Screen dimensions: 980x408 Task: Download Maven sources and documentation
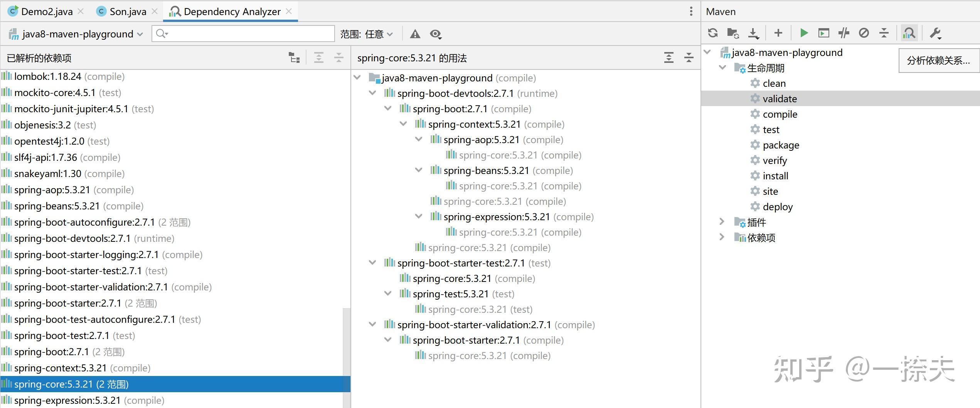point(753,33)
